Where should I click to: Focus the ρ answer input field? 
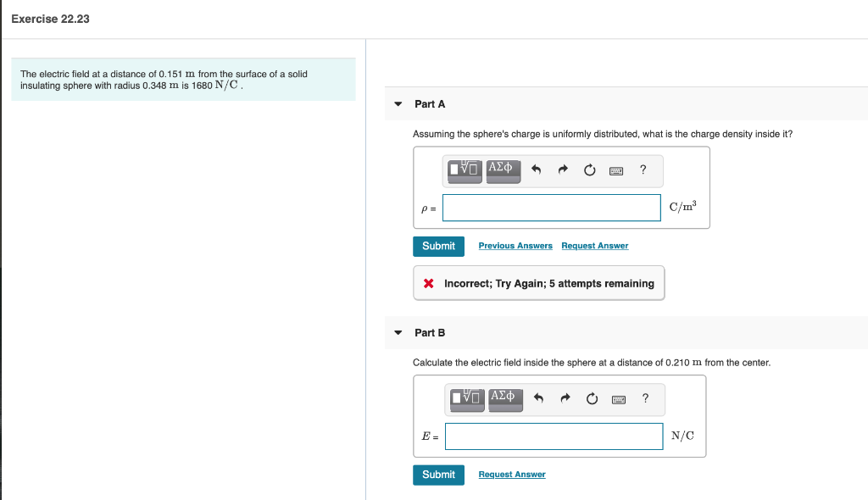click(x=552, y=208)
